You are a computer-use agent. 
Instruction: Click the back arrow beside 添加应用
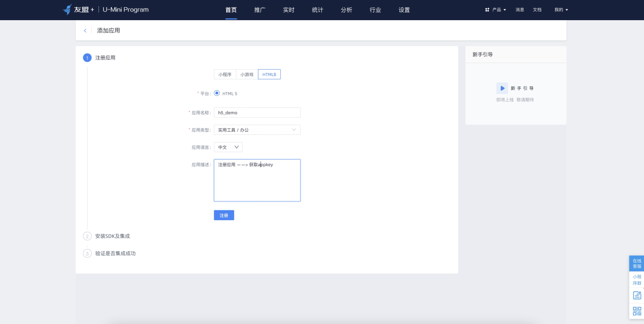[85, 30]
